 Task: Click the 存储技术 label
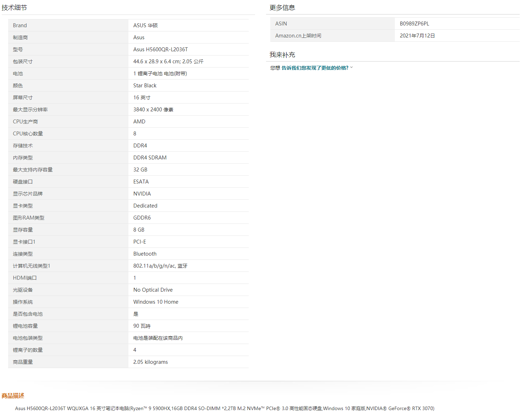(x=23, y=146)
